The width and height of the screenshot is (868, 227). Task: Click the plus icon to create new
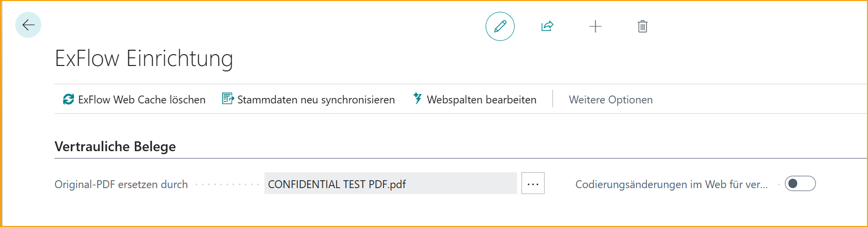pos(595,26)
